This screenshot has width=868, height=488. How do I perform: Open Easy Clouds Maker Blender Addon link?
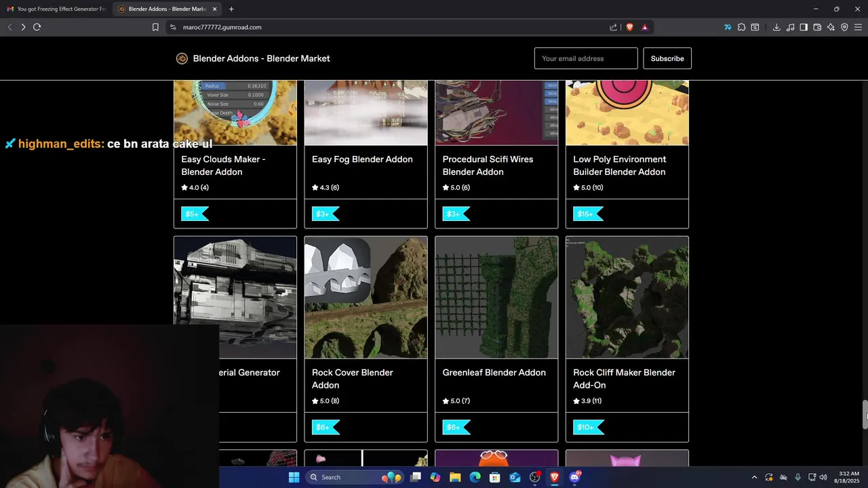point(223,165)
